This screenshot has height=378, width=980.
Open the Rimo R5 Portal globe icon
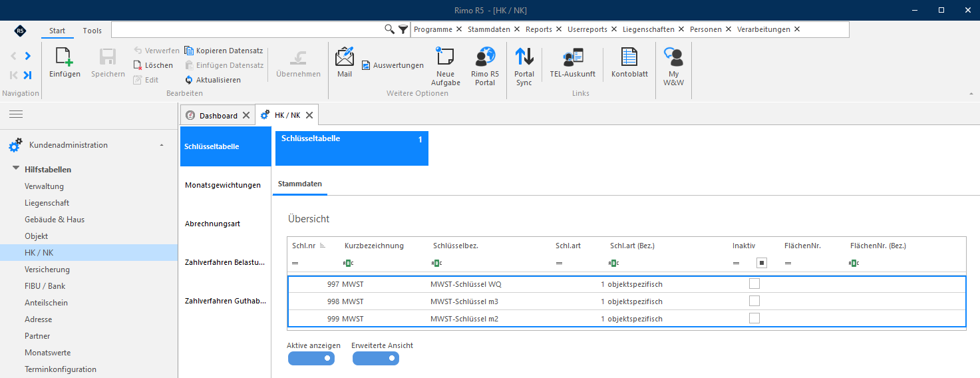(485, 57)
